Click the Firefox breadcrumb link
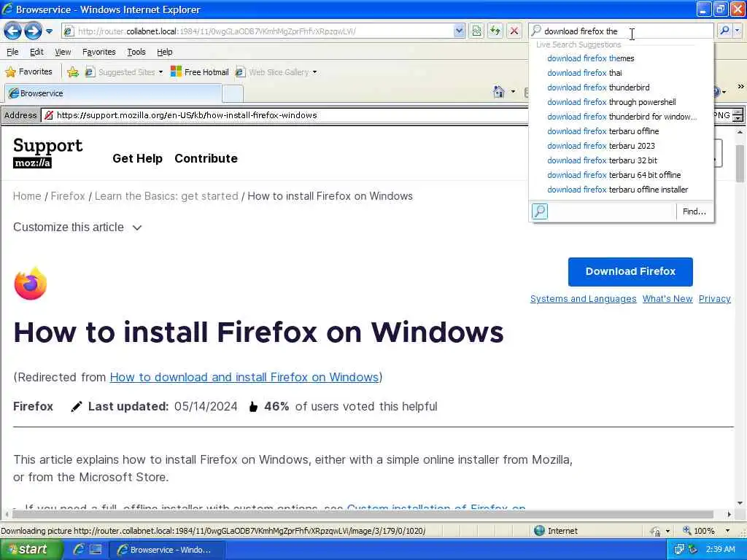This screenshot has width=747, height=560. pos(68,196)
